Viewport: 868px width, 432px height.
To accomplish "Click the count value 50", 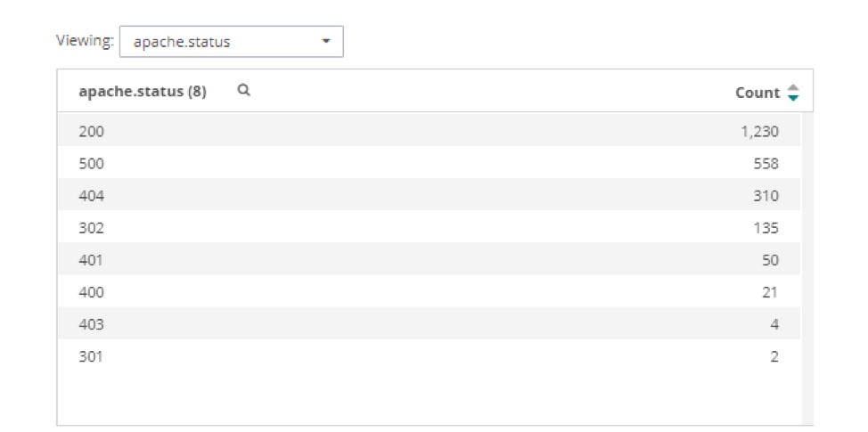I will 770,259.
